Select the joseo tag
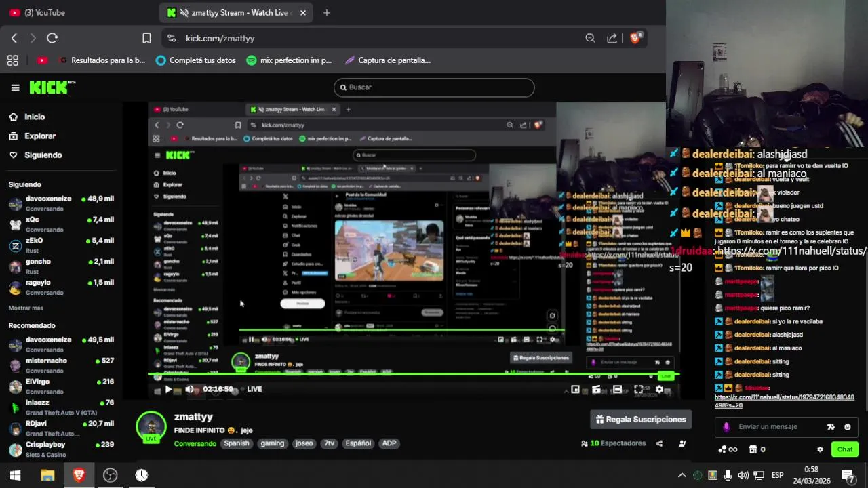This screenshot has height=488, width=868. point(304,443)
